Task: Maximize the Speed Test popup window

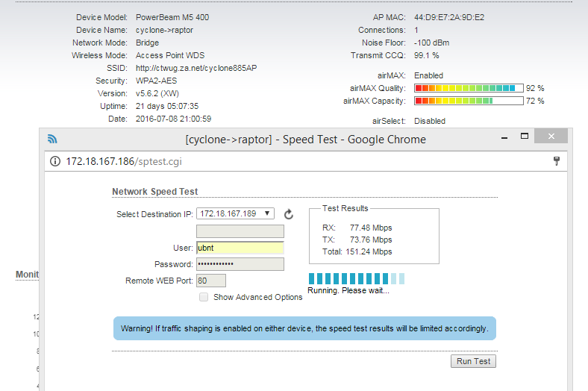Action: click(525, 137)
